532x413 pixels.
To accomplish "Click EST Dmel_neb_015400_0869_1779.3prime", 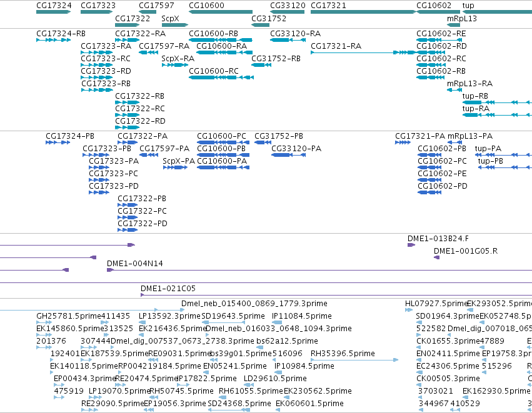I will click(254, 304).
